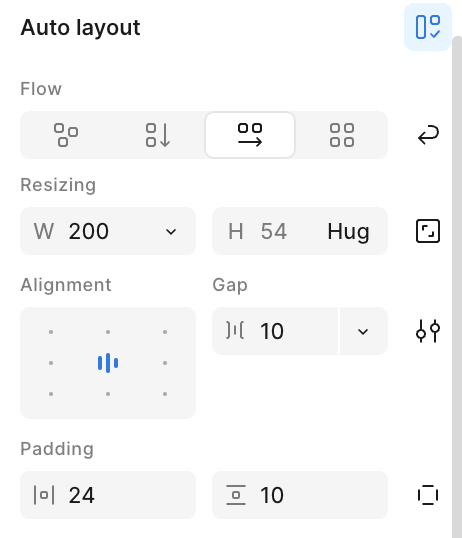Select horizontal flow direction
Image resolution: width=462 pixels, height=538 pixels.
250,135
